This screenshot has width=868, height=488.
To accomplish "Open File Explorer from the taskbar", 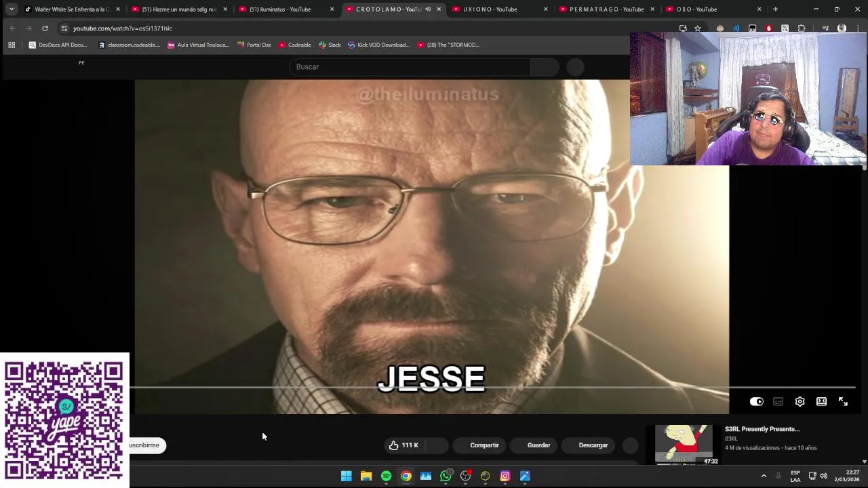I will click(x=366, y=476).
